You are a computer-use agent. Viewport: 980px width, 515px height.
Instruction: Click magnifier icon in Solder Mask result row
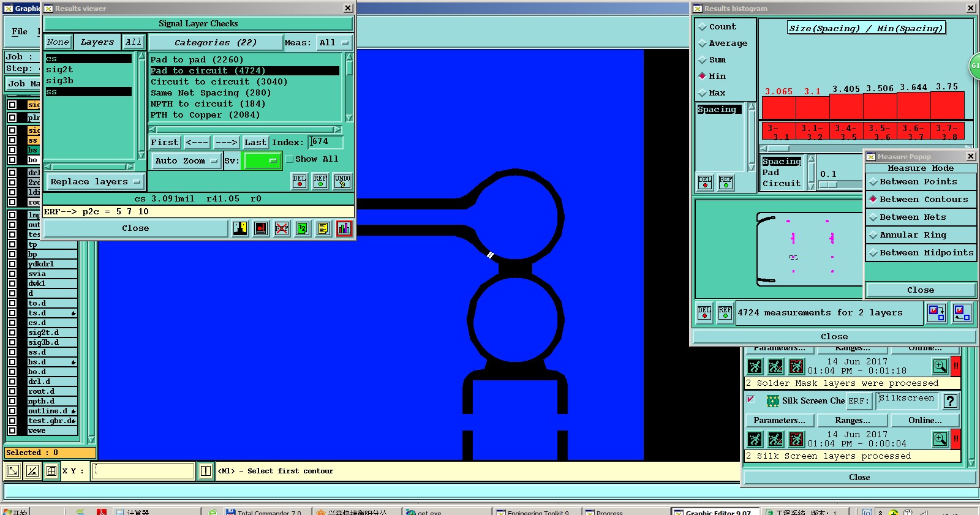(x=940, y=366)
